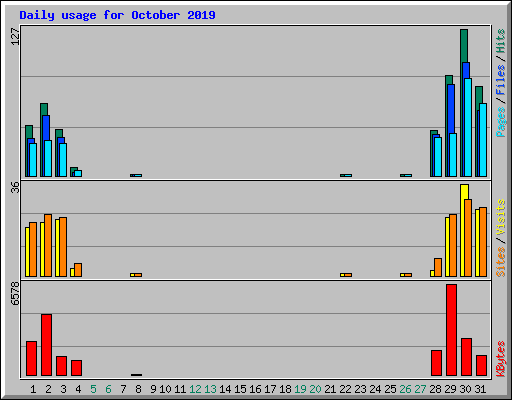Click the tallest red KBytes bar for day 29
The height and width of the screenshot is (400, 512).
point(451,330)
